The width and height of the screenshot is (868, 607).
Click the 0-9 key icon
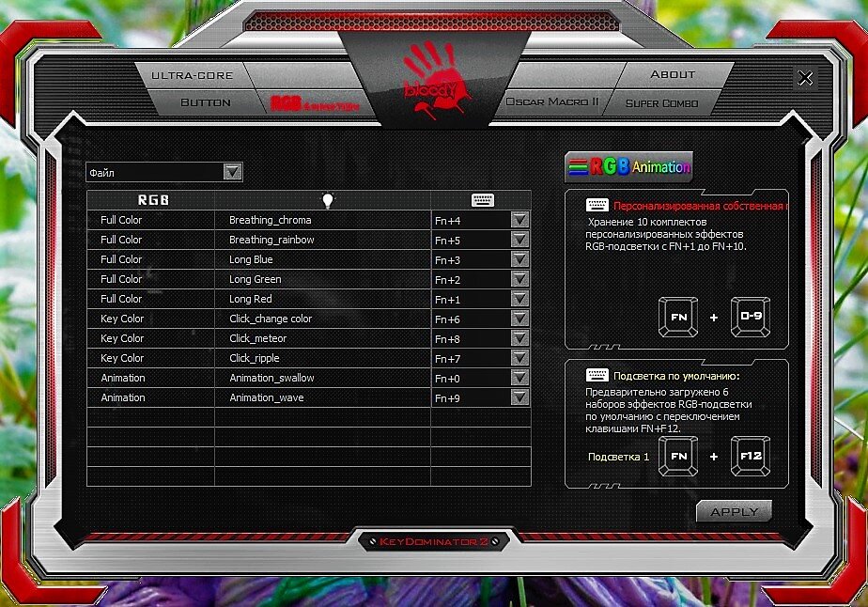tap(751, 317)
